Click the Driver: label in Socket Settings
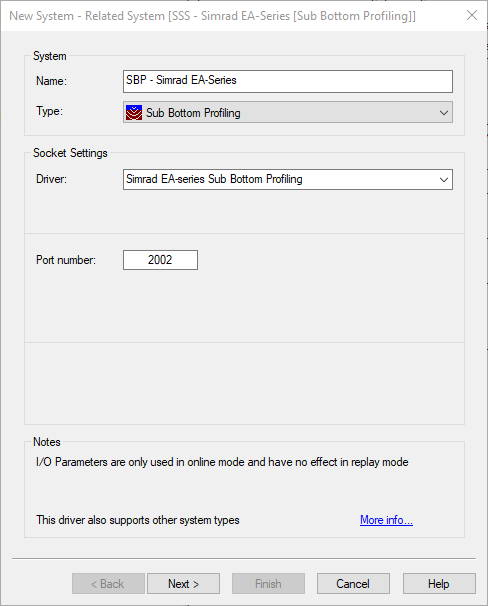 [x=51, y=179]
